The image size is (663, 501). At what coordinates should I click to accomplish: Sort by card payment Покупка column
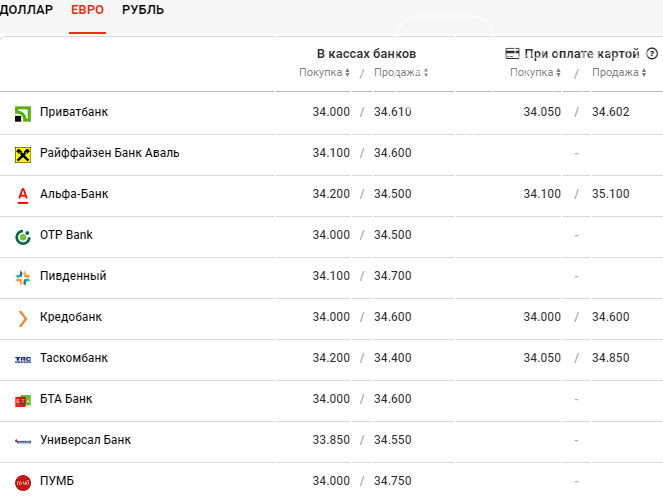(535, 73)
